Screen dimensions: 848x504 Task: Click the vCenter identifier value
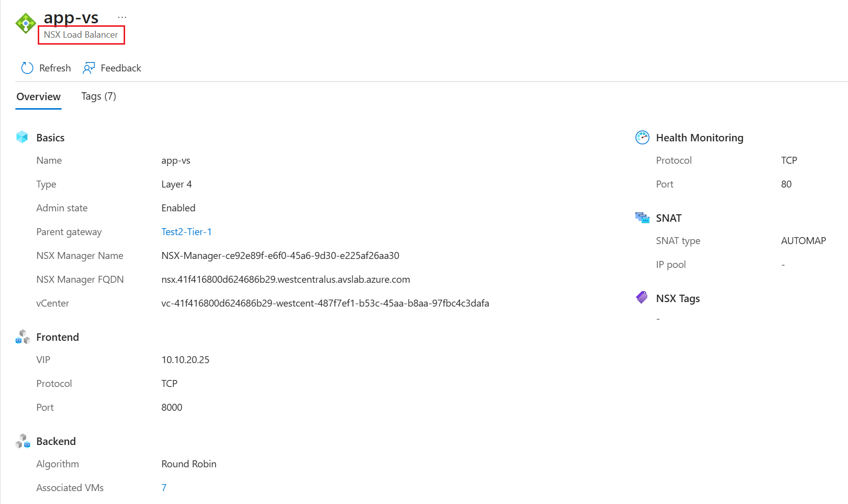pos(325,303)
